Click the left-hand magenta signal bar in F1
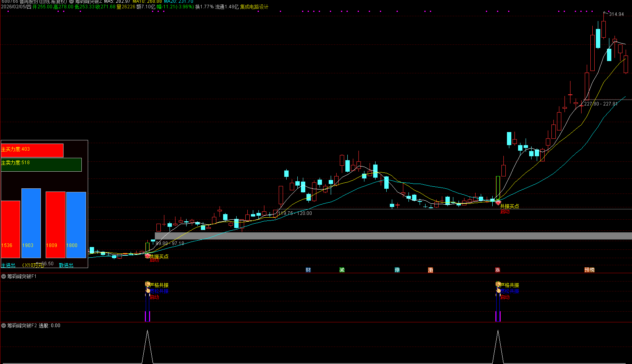The width and height of the screenshot is (632, 364). point(147,316)
